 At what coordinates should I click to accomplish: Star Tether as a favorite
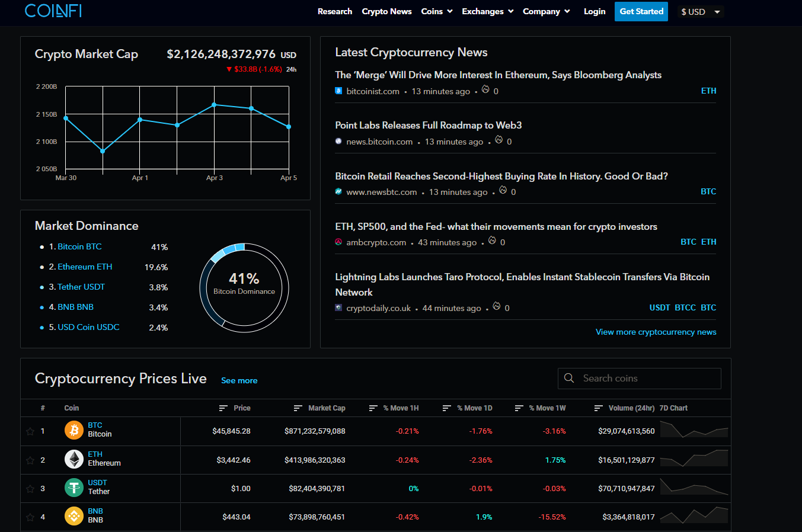(30, 489)
